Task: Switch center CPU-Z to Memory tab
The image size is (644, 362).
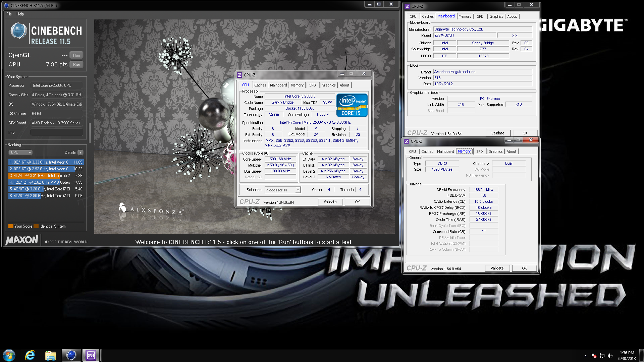Action: point(297,85)
